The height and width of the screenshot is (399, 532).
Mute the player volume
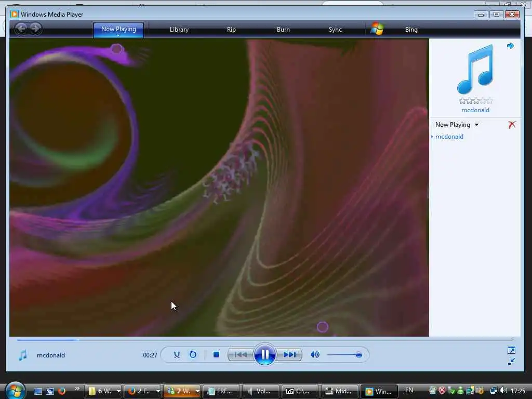314,355
